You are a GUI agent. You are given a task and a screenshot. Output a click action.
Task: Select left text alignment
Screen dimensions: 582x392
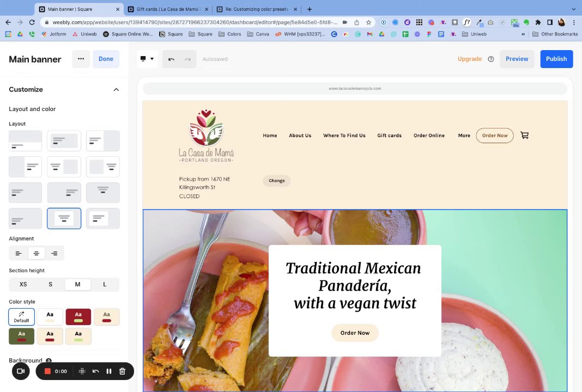(19, 253)
